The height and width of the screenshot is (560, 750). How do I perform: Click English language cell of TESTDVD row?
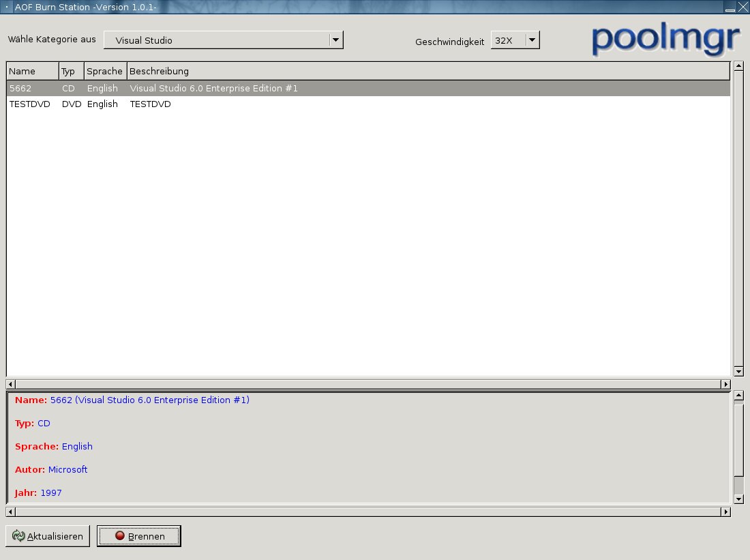pos(102,104)
